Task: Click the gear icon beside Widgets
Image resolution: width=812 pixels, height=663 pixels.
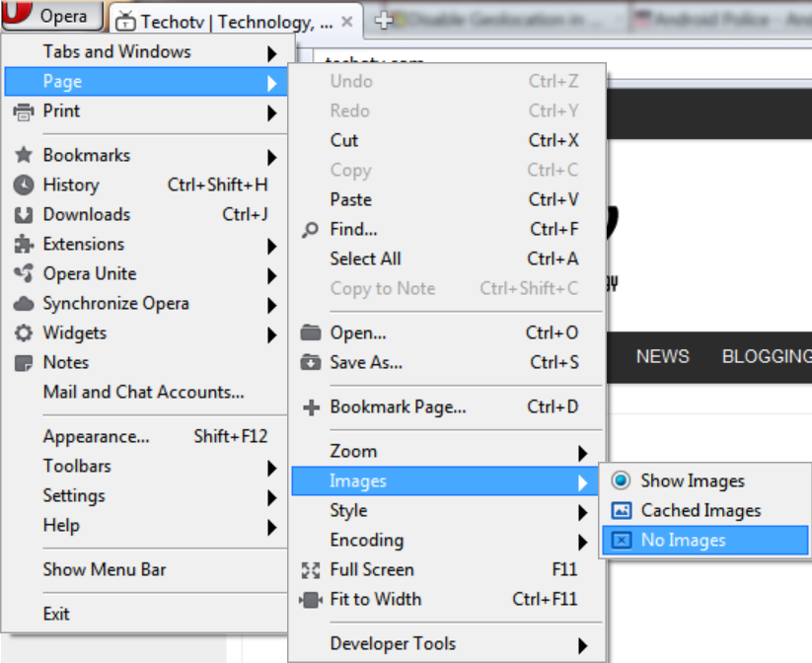Action: pyautogui.click(x=24, y=333)
